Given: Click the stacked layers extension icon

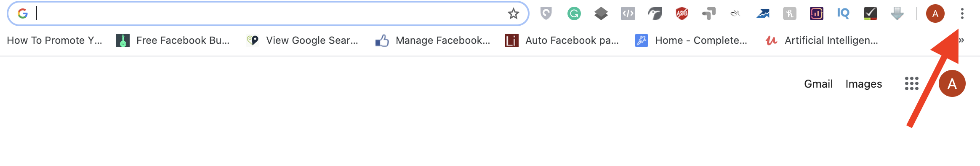Looking at the screenshot, I should (x=601, y=14).
